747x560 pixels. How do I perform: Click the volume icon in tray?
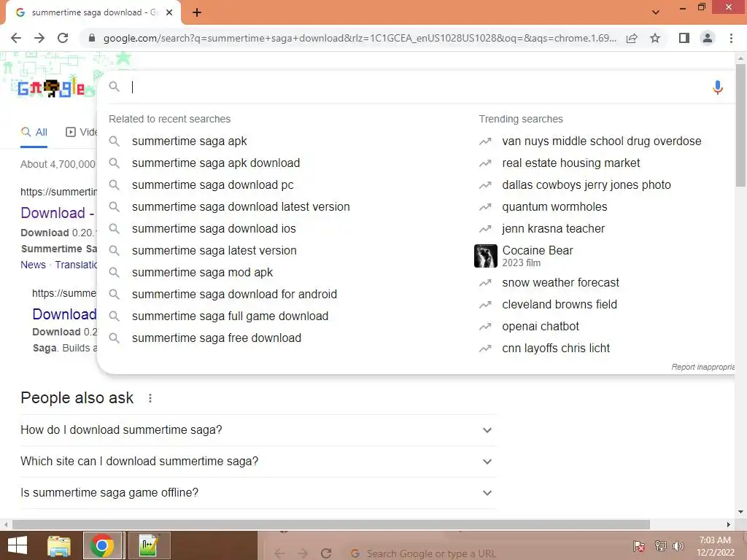(678, 546)
